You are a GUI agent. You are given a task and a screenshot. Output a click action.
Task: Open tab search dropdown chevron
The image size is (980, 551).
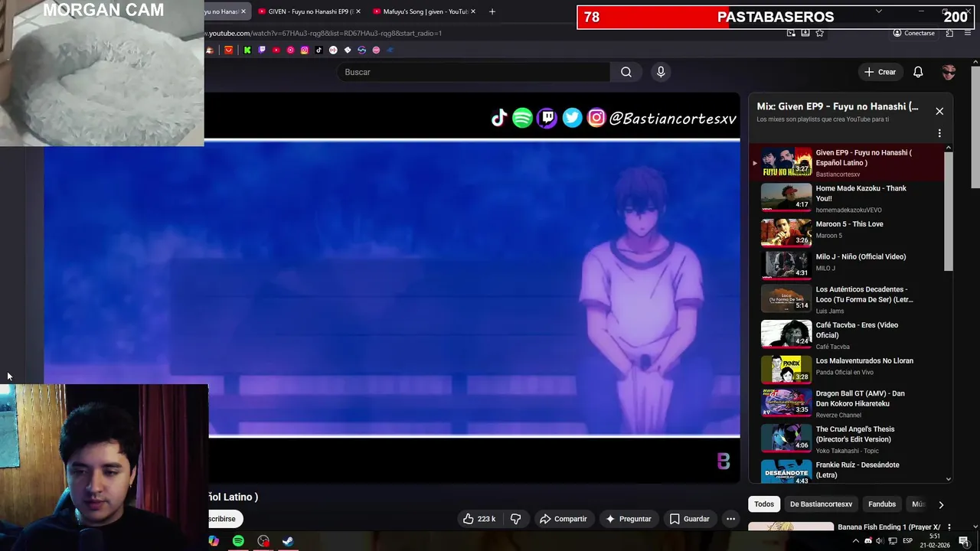click(x=878, y=11)
